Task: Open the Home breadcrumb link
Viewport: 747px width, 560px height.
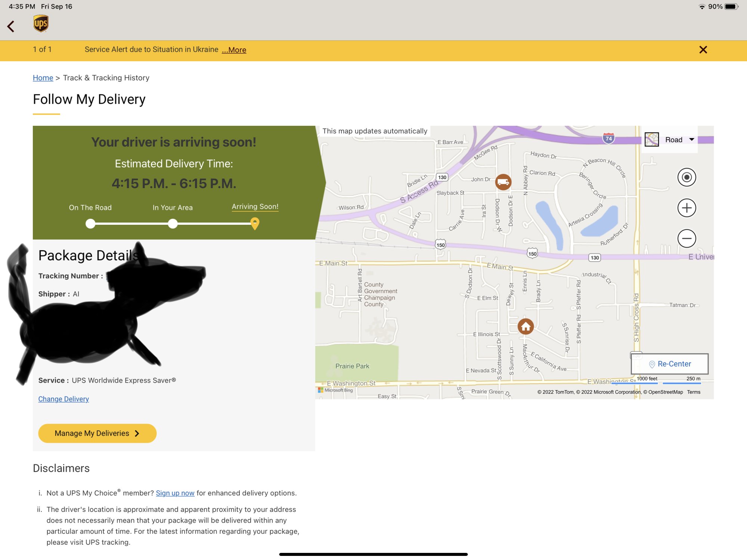Action: click(x=43, y=78)
